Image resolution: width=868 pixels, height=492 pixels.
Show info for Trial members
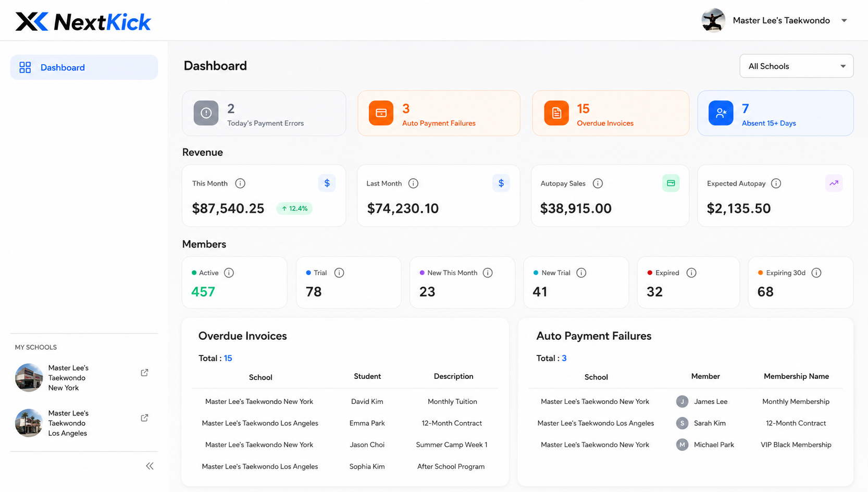339,273
